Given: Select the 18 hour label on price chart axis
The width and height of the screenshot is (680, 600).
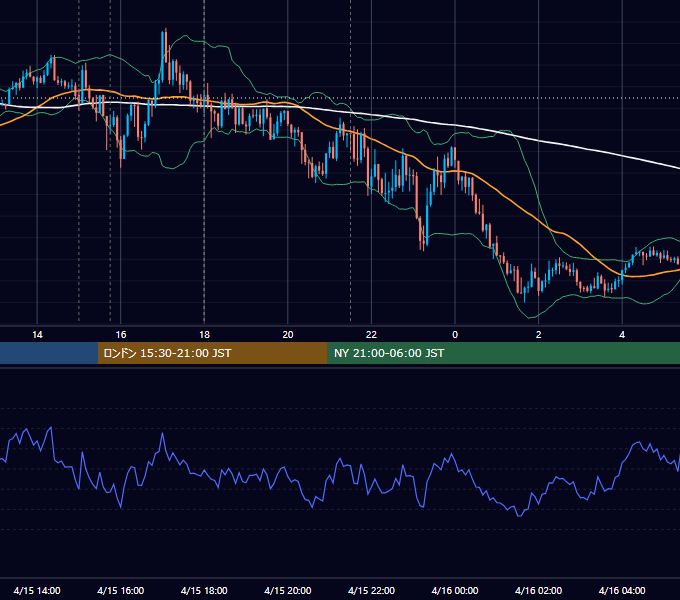Looking at the screenshot, I should point(204,335).
